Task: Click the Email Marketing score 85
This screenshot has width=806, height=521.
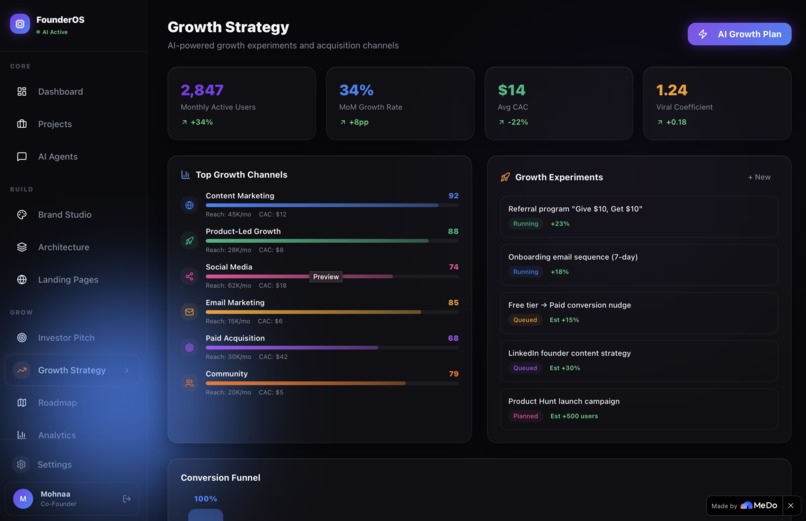Action: click(453, 303)
